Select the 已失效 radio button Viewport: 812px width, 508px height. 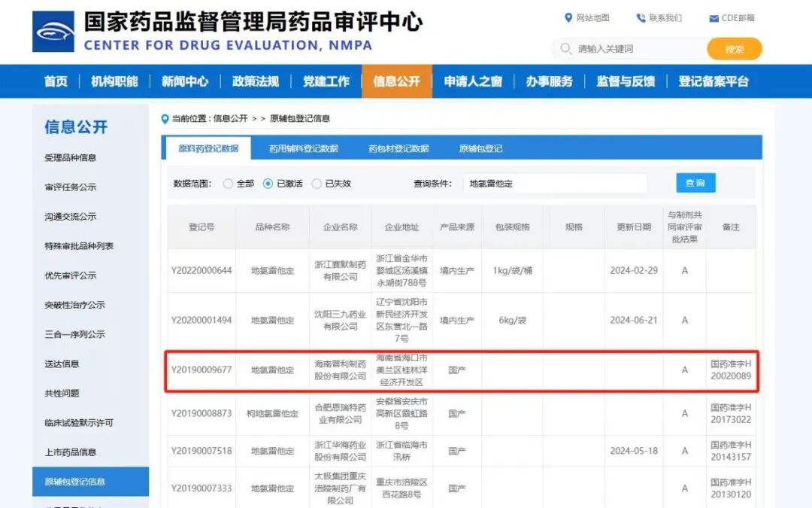click(317, 184)
